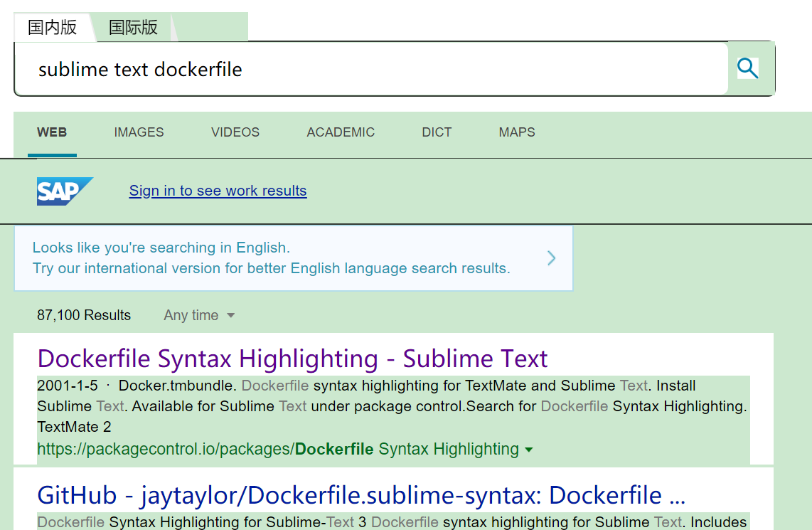The image size is (812, 530).
Task: Switch to the ACADEMIC search tab
Action: (341, 132)
